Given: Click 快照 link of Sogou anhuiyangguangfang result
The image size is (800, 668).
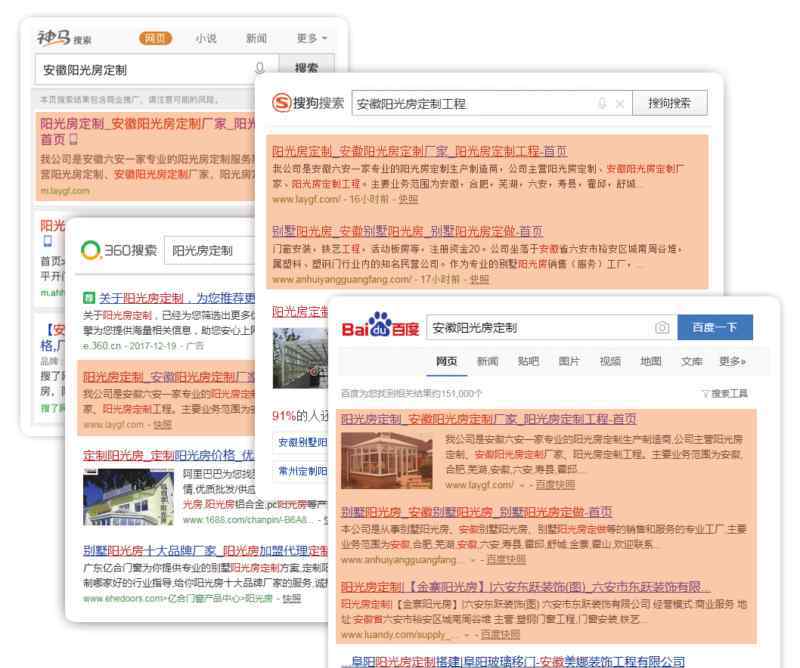Looking at the screenshot, I should point(479,279).
